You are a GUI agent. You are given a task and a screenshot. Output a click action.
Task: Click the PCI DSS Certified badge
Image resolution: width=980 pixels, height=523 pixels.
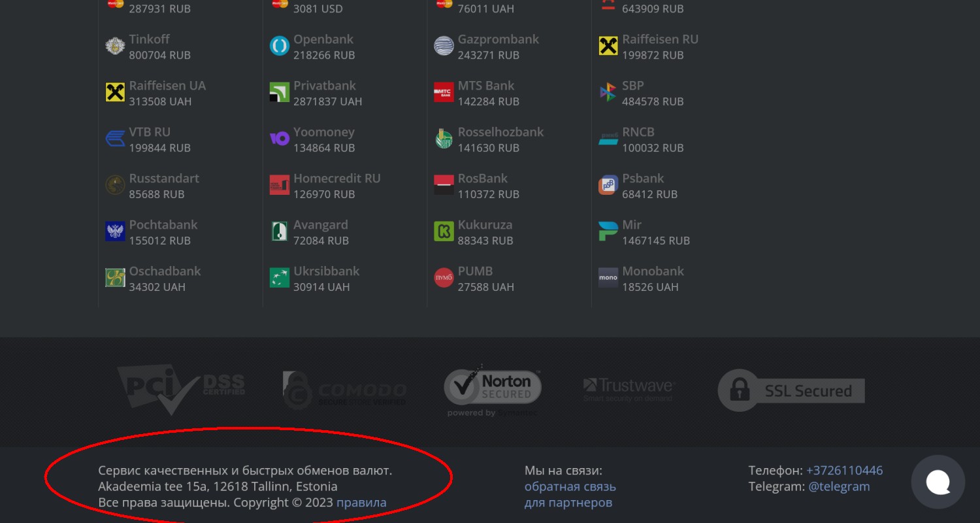point(181,390)
